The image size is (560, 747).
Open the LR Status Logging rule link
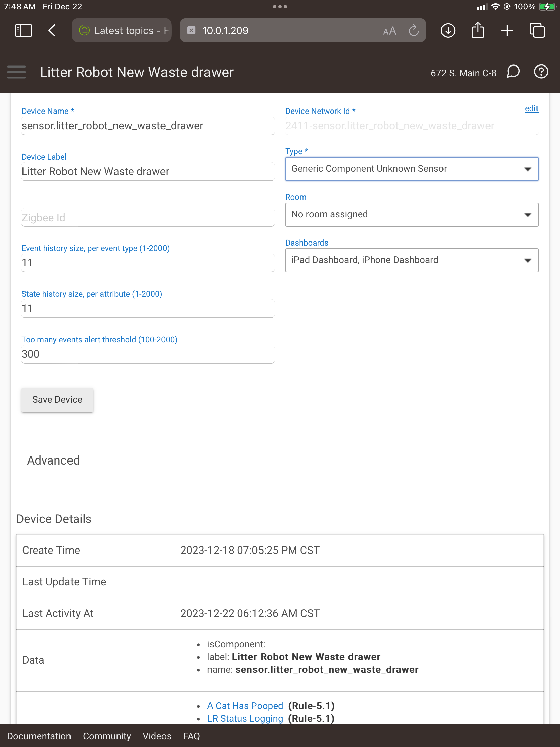coord(245,718)
